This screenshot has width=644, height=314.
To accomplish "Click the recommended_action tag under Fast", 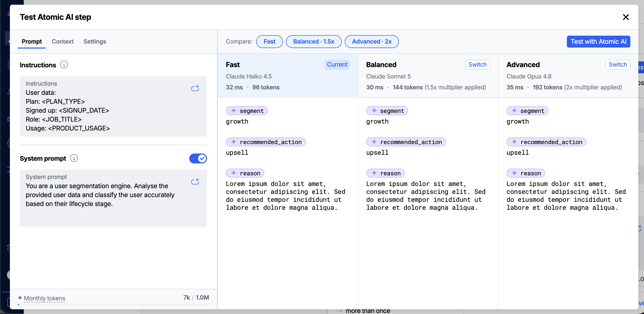I will pyautogui.click(x=266, y=142).
